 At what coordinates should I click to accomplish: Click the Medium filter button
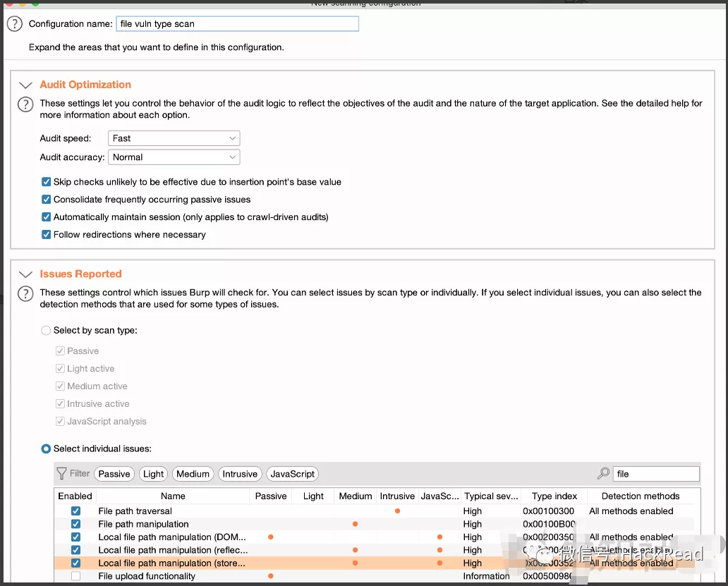[x=193, y=474]
